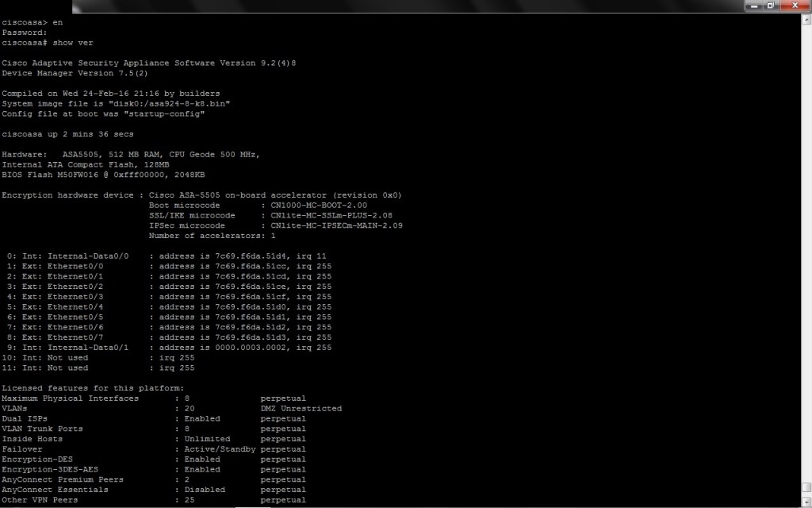Image resolution: width=812 pixels, height=508 pixels.
Task: Click the 'Ethernet0/1' interface row
Action: tap(169, 276)
